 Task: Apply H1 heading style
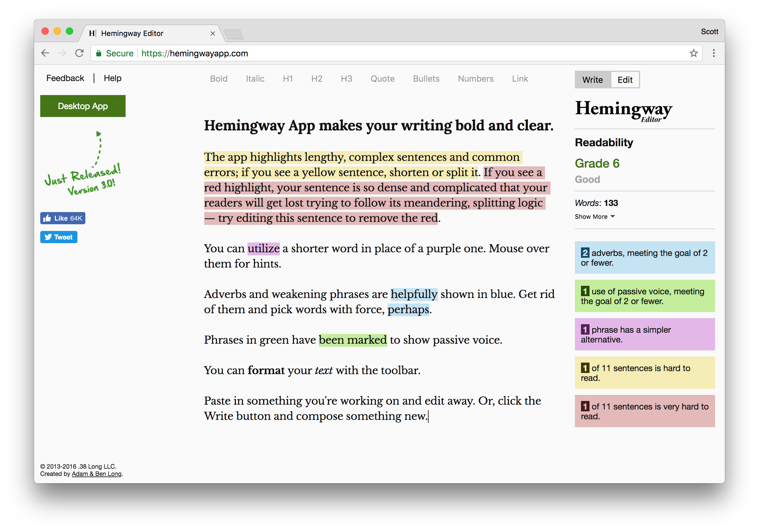pos(288,79)
